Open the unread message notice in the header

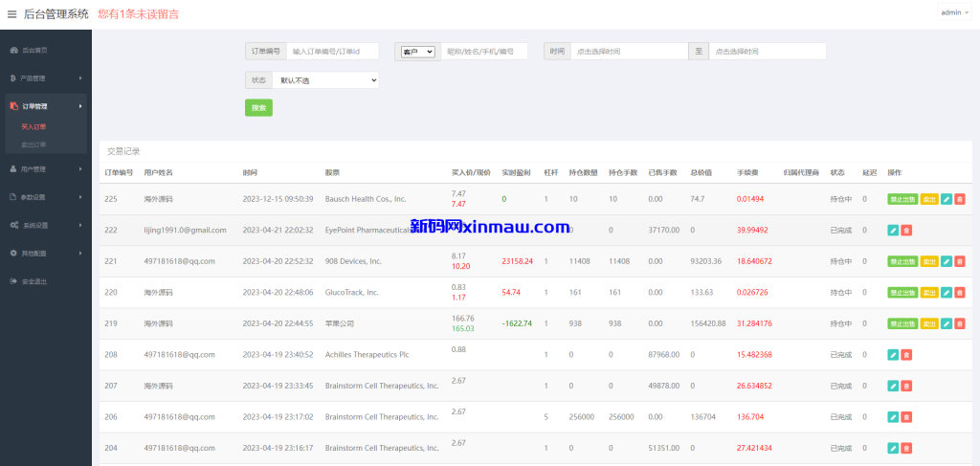point(138,13)
